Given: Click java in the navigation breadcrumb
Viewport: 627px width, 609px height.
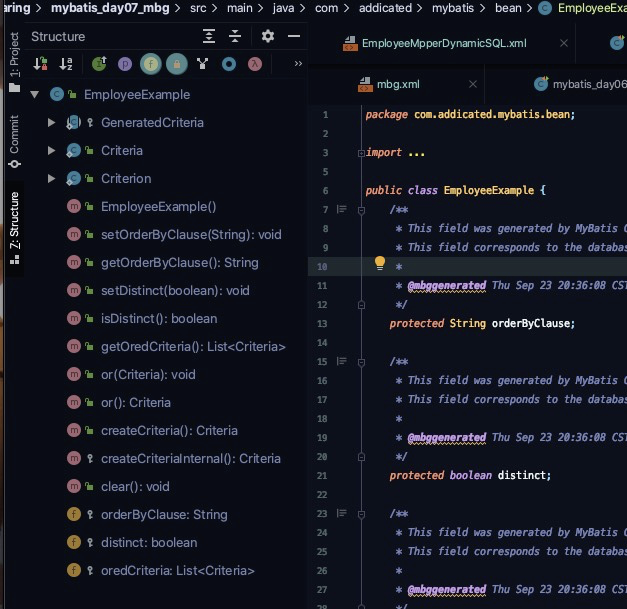Looking at the screenshot, I should pos(283,8).
